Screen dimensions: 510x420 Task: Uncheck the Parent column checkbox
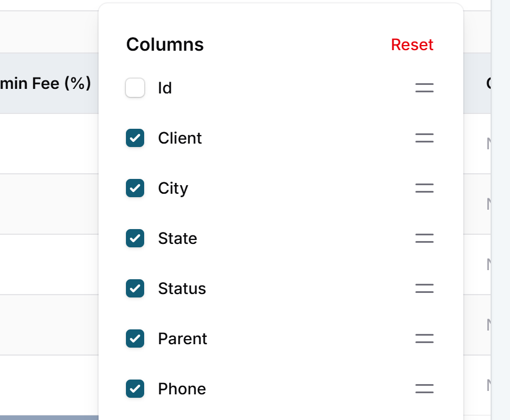135,339
